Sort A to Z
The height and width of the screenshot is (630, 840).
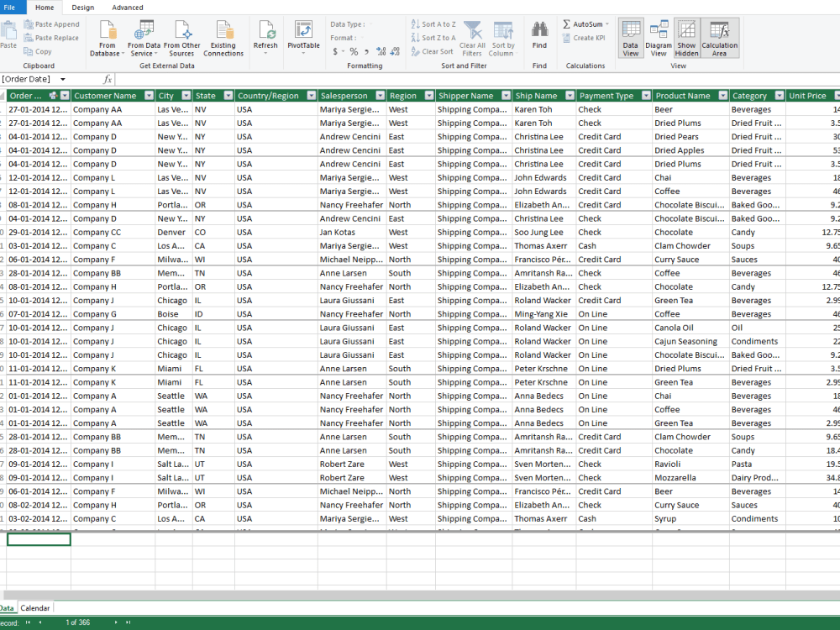[433, 24]
